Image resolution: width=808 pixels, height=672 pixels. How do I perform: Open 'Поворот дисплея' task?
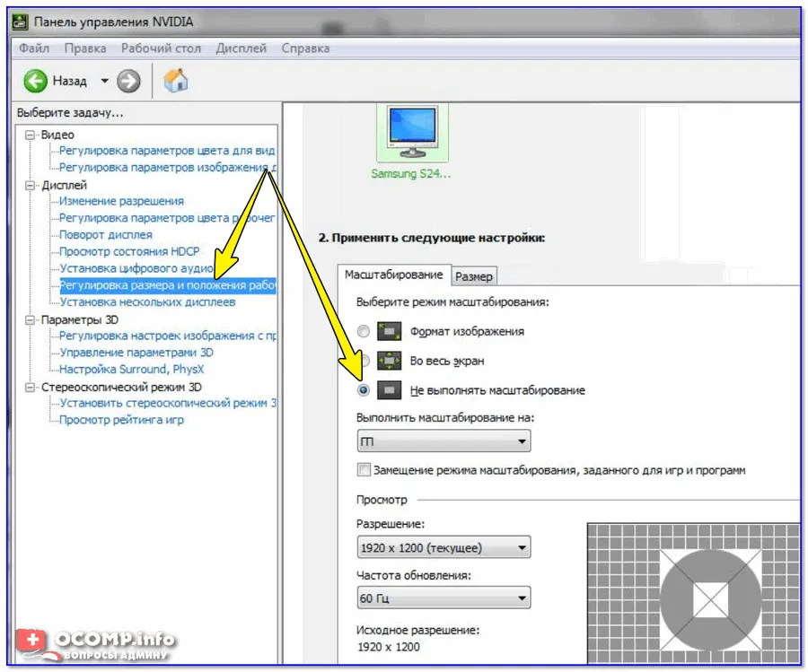(x=106, y=235)
